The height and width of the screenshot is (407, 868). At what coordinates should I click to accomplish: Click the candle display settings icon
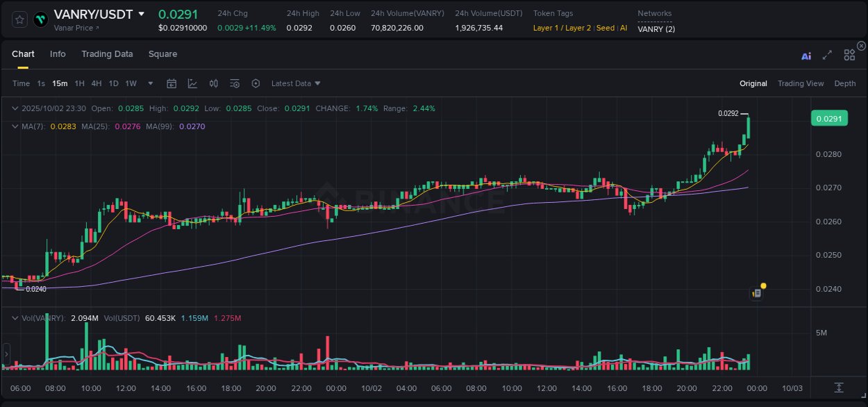click(x=214, y=83)
